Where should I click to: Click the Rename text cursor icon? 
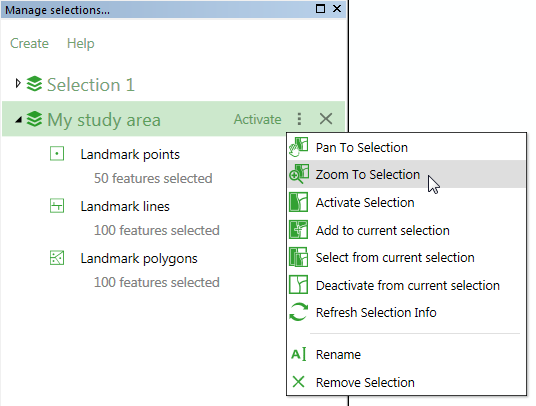298,354
